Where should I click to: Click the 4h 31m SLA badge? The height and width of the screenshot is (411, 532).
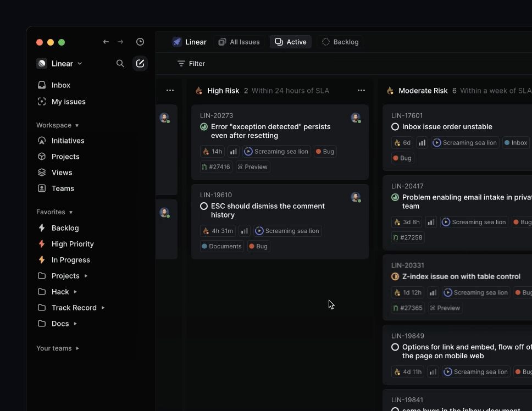[218, 231]
